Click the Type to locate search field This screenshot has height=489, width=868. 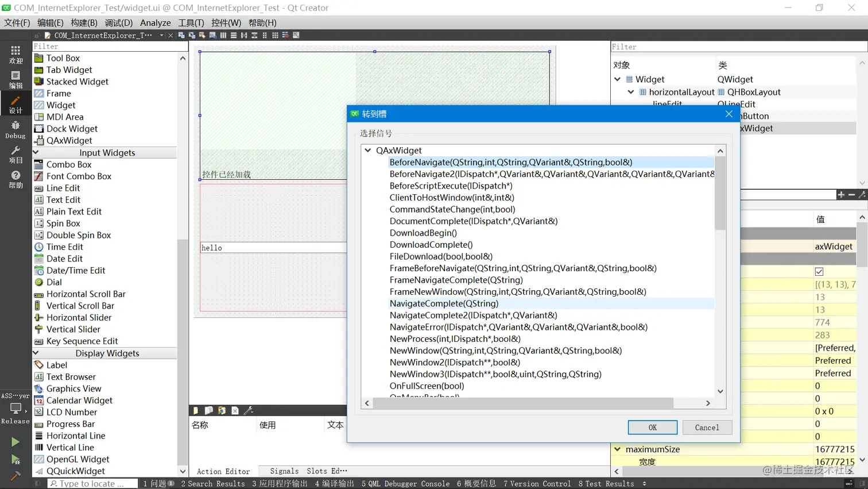point(92,484)
